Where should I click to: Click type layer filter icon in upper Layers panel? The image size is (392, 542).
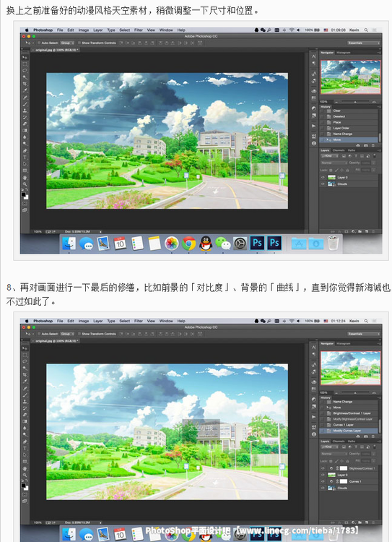click(356, 156)
